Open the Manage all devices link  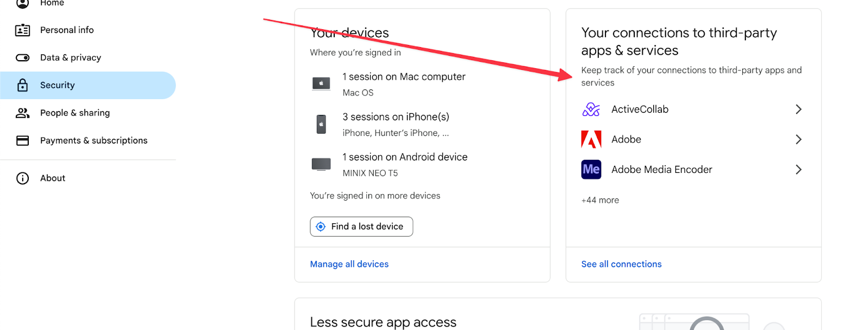click(349, 264)
